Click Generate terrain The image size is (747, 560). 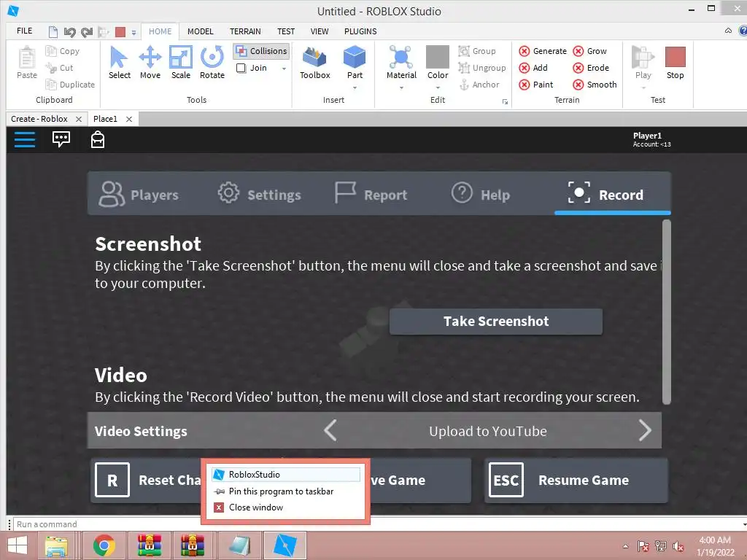pos(543,51)
